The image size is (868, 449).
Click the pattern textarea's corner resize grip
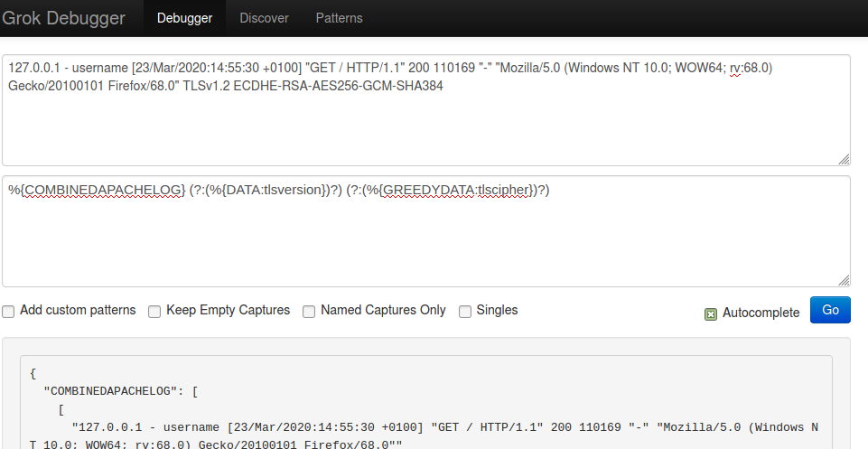pos(844,281)
